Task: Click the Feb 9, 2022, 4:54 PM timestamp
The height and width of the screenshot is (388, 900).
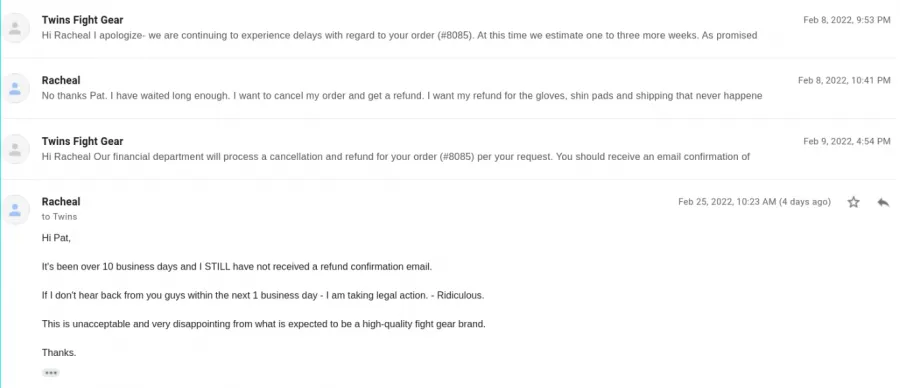Action: [x=847, y=141]
